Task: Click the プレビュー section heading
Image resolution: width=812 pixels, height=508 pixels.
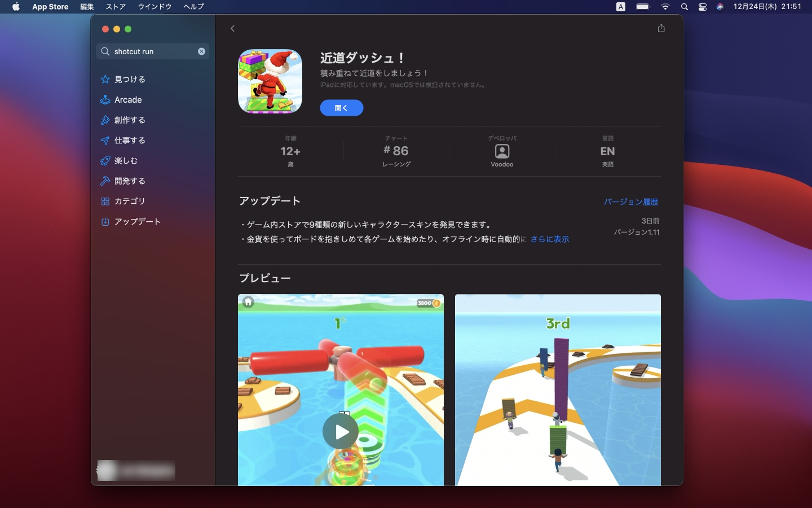Action: click(x=265, y=278)
